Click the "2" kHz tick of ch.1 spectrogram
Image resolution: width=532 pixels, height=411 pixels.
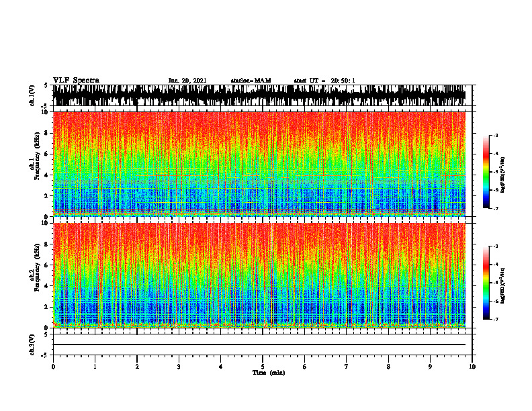[47, 195]
